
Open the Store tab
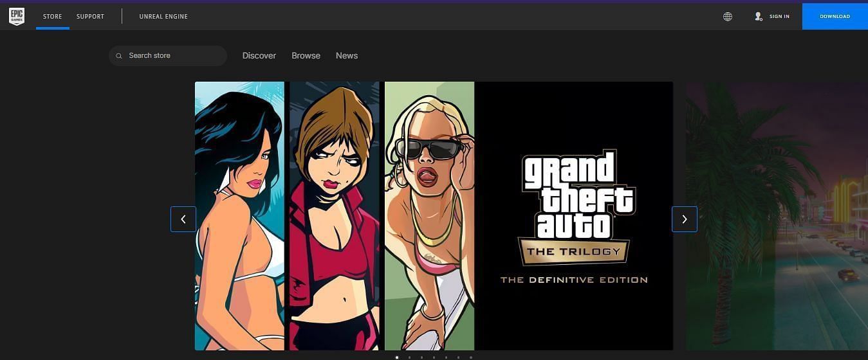[53, 17]
